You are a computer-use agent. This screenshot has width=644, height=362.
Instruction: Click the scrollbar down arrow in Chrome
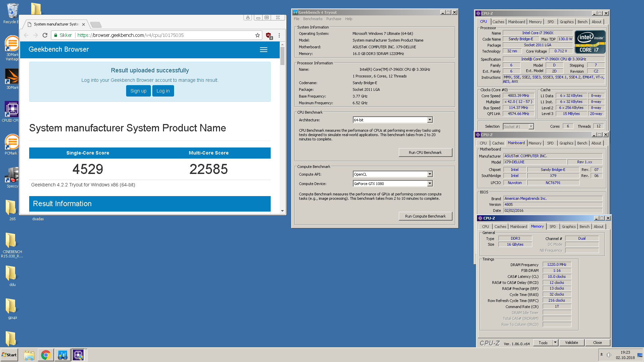point(282,211)
